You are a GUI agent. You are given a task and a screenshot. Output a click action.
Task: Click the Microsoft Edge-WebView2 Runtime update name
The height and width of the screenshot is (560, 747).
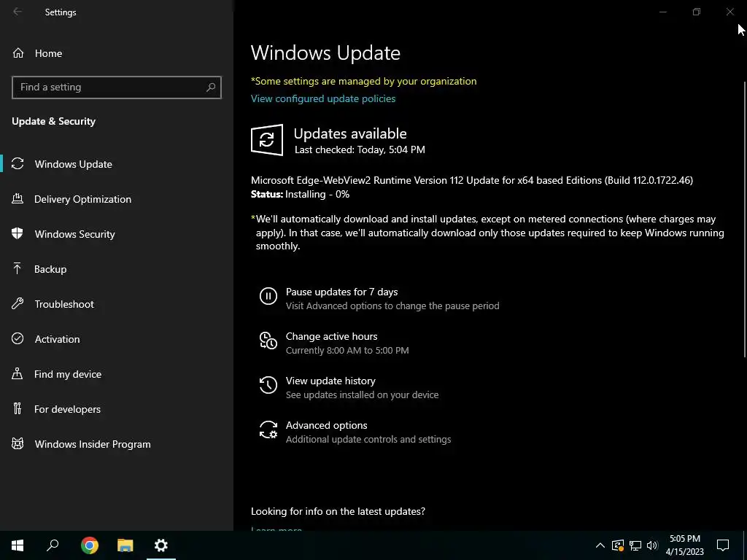click(472, 181)
